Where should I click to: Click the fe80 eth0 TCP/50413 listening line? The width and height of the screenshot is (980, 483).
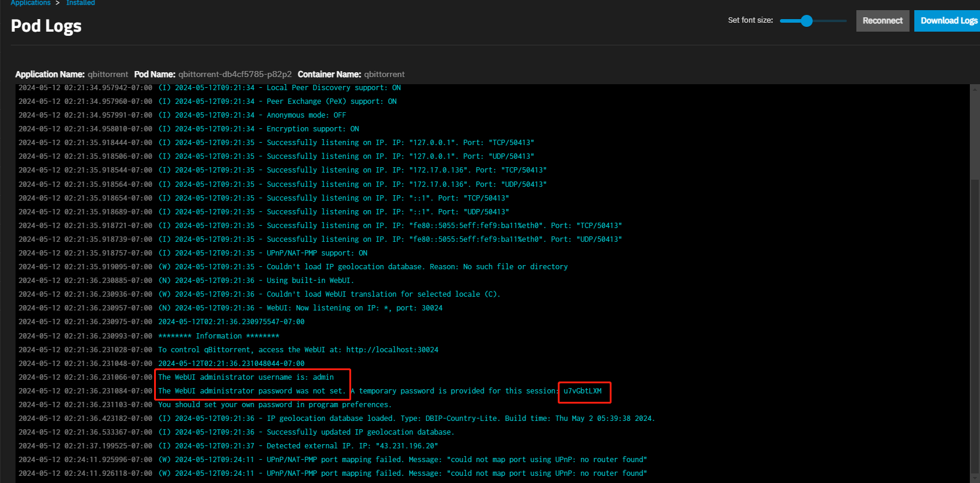coord(320,226)
